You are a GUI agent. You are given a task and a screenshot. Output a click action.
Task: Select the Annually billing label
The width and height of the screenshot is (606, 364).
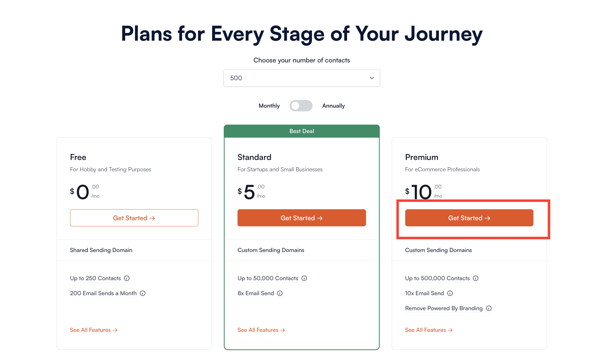[x=333, y=106]
